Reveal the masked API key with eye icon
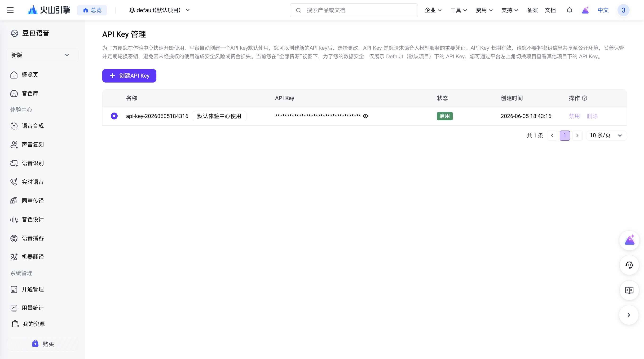The height and width of the screenshot is (359, 644). tap(366, 116)
